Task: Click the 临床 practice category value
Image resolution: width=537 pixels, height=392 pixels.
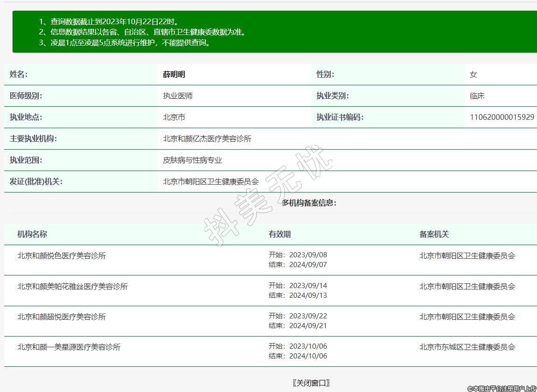Action: [x=477, y=96]
